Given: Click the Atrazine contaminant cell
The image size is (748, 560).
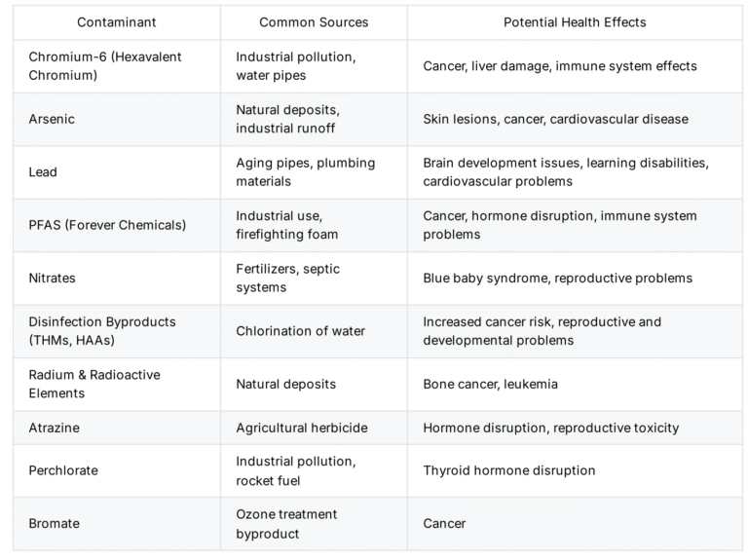Looking at the screenshot, I should 117,428.
